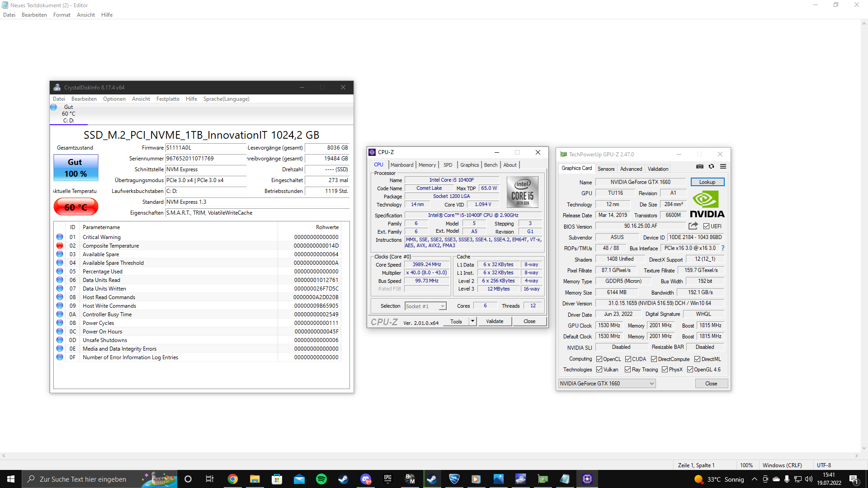Toggle the UEFI checkbox in GPU-Z
868x488 pixels.
[x=706, y=226]
